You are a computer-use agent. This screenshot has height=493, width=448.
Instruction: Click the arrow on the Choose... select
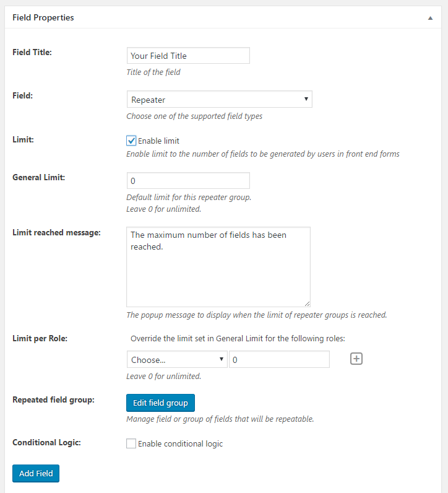coord(222,359)
